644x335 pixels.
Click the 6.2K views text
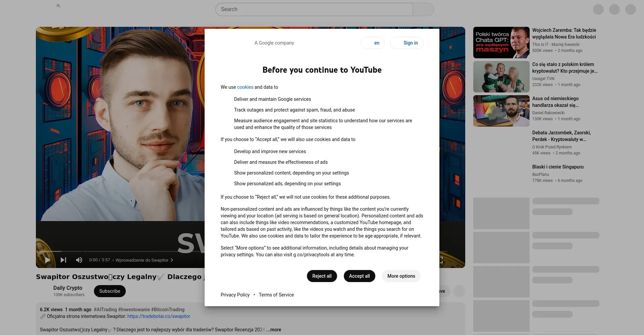(x=51, y=310)
